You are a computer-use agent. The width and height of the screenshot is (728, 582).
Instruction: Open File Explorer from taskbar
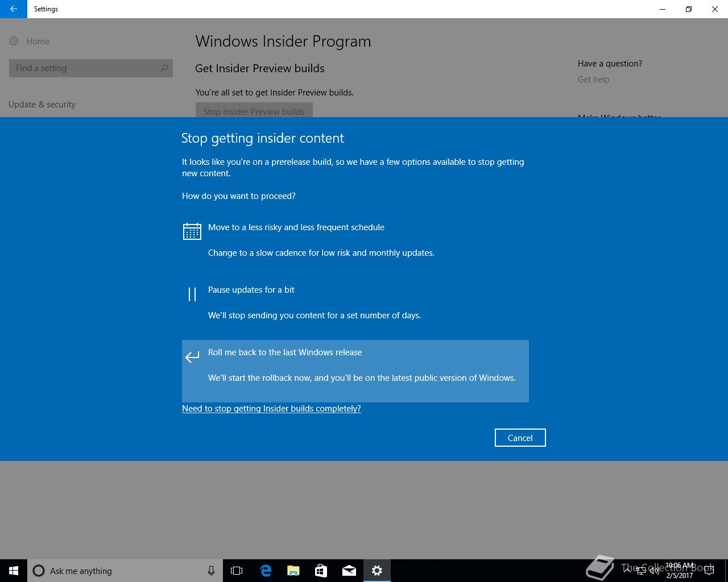tap(293, 571)
